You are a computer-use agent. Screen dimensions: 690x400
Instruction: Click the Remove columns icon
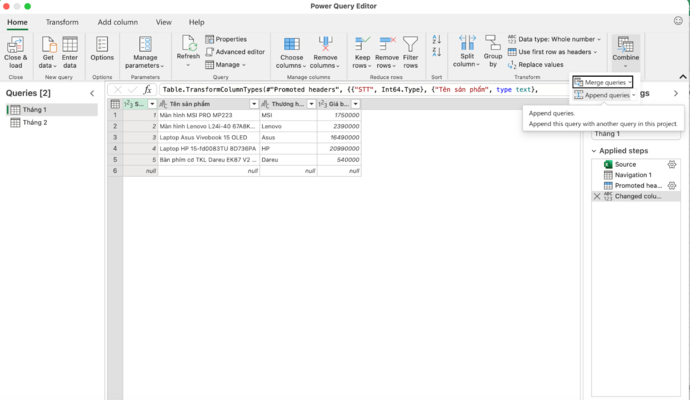tap(325, 44)
